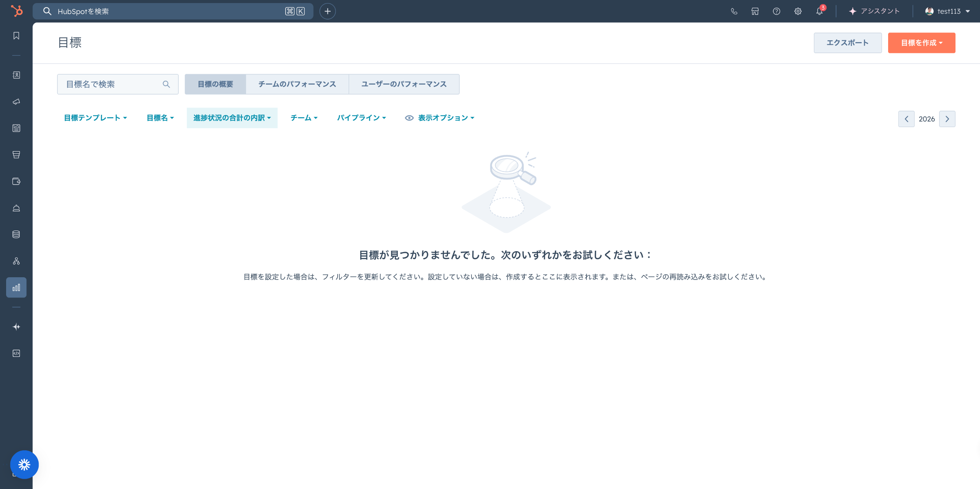Image resolution: width=980 pixels, height=489 pixels.
Task: Open the reporting bar-chart sidebar icon
Action: (x=16, y=288)
